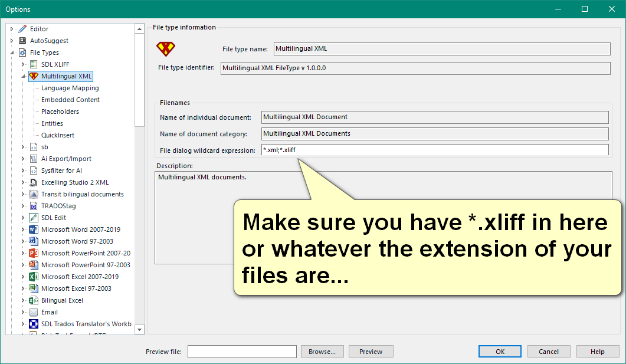This screenshot has height=364, width=626.
Task: Click the File dialog wildcard expression field
Action: 435,150
